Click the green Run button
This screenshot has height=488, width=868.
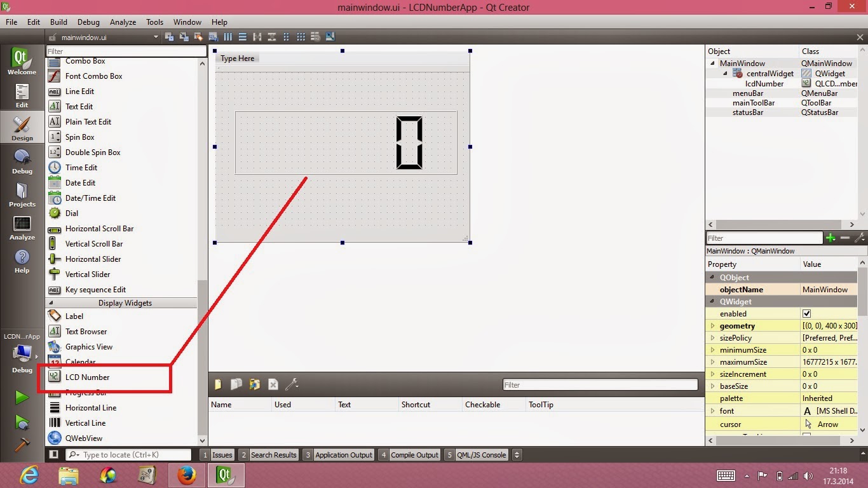[x=22, y=397]
